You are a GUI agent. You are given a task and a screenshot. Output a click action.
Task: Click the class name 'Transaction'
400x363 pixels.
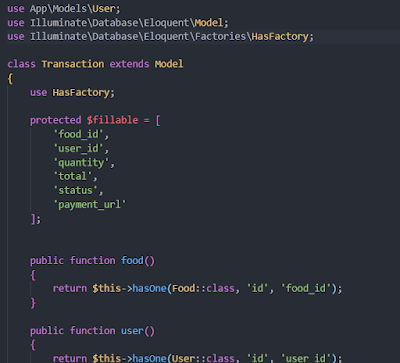click(73, 64)
